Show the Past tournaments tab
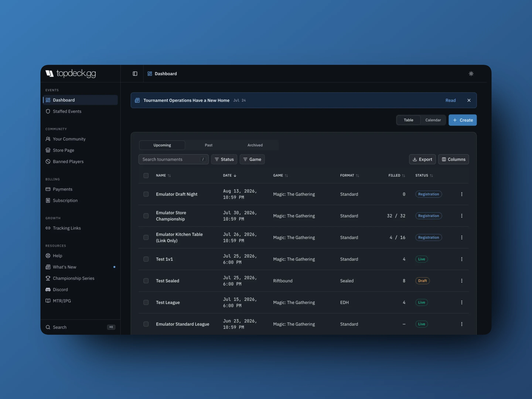This screenshot has height=399, width=532. click(x=209, y=145)
